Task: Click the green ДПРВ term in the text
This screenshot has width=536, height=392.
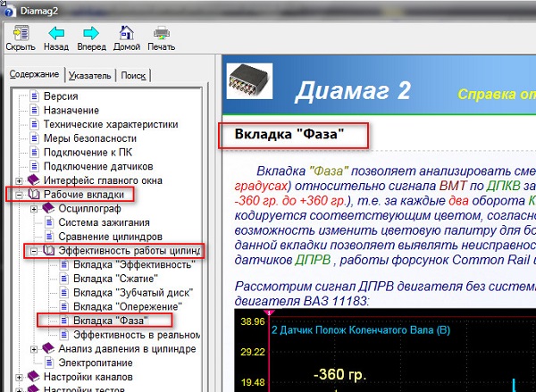Action: (313, 260)
